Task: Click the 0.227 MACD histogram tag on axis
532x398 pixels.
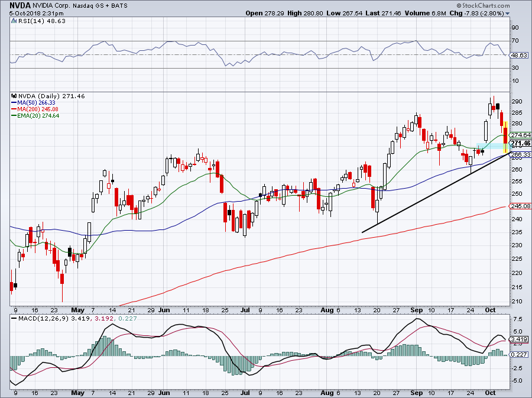Action: click(x=519, y=355)
